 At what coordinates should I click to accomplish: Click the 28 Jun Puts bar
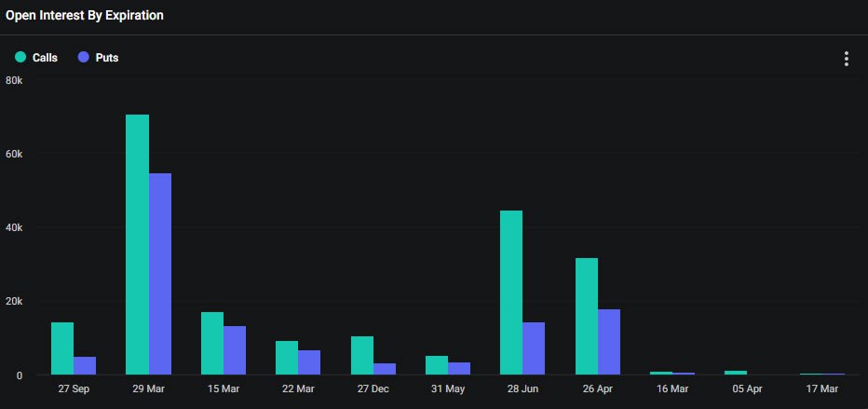[534, 348]
